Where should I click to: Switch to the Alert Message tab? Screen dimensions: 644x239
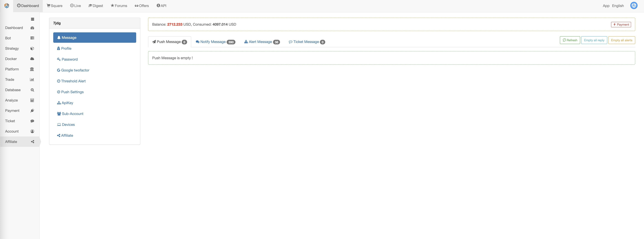(262, 42)
